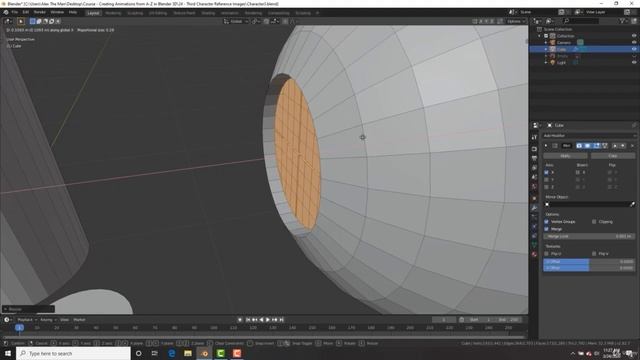Select the Camera object in outliner
This screenshot has width=640, height=360.
tap(564, 42)
